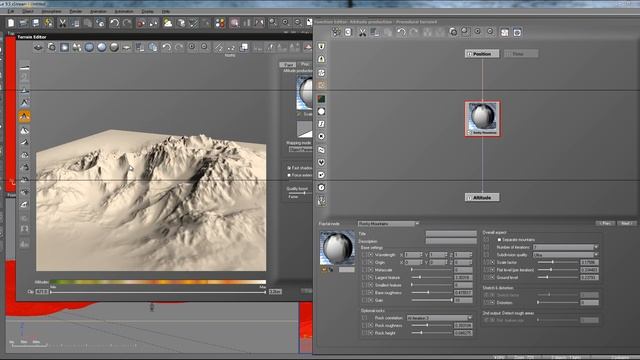Toggle the Fast shadows option
640x360 pixels.
[289, 168]
